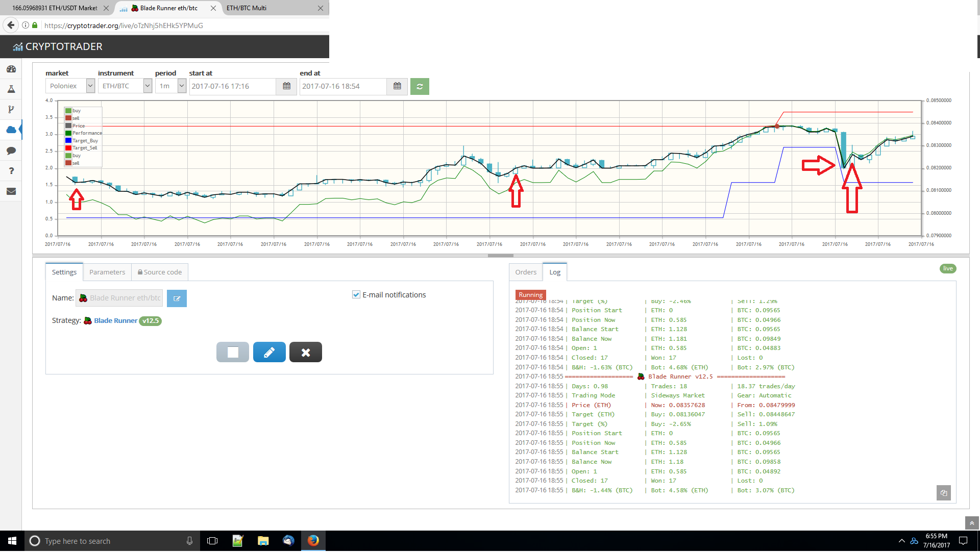Show hidden system tray icons chevron
The width and height of the screenshot is (980, 552).
[x=901, y=541]
